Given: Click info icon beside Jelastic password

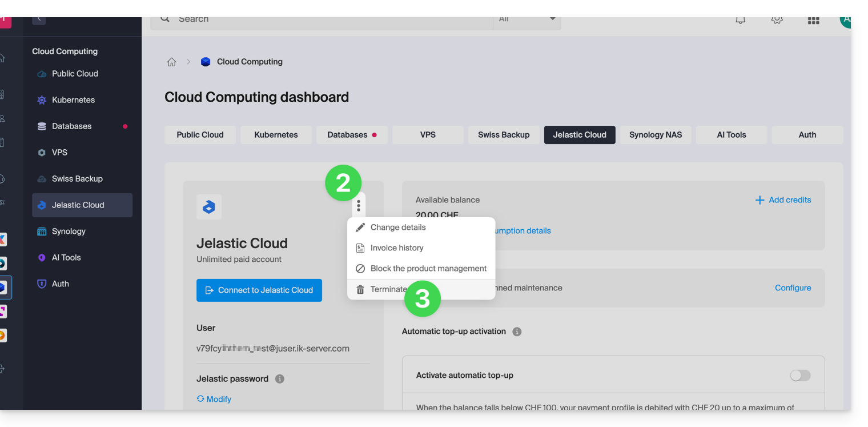Looking at the screenshot, I should click(280, 379).
